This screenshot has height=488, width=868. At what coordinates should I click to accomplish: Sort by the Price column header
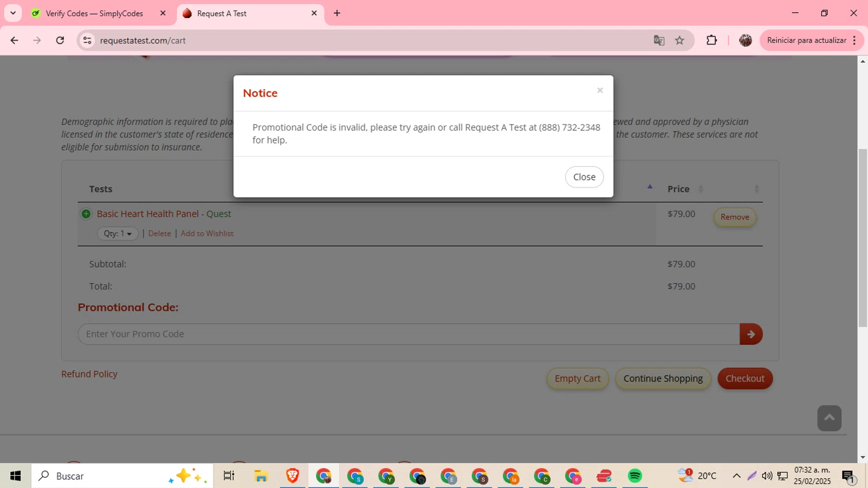click(x=678, y=189)
